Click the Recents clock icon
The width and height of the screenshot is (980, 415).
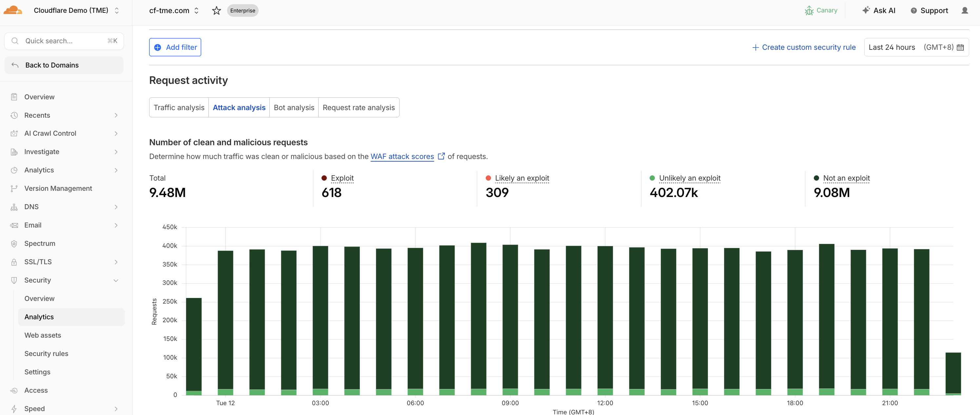tap(14, 115)
